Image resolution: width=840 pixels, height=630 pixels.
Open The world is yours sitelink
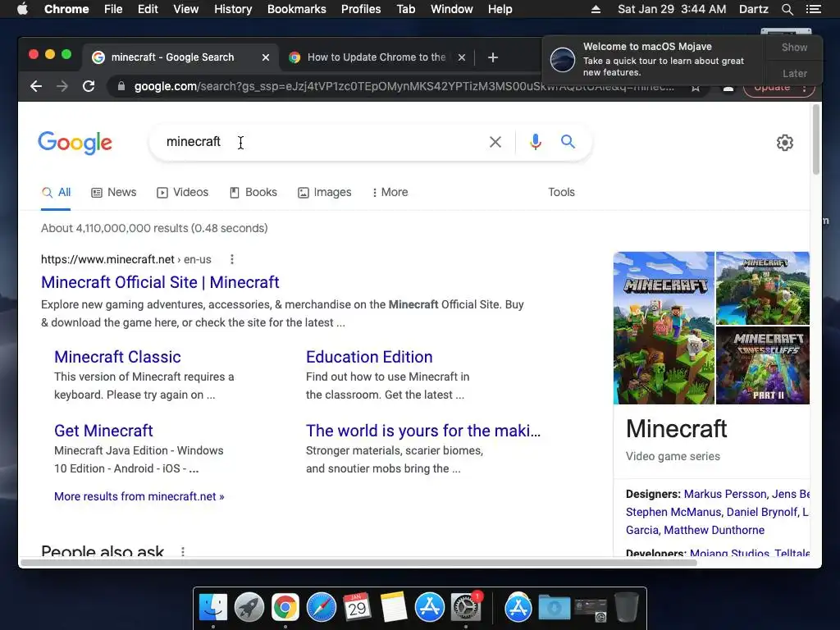click(423, 431)
